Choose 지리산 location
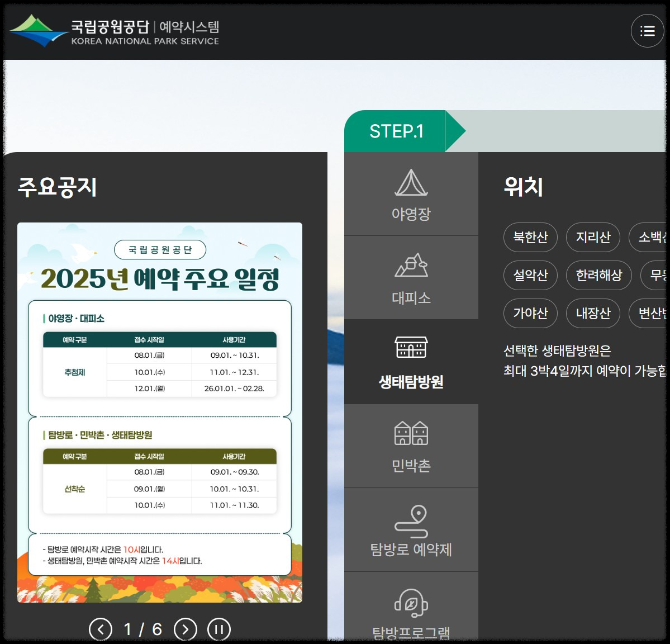 click(x=593, y=237)
